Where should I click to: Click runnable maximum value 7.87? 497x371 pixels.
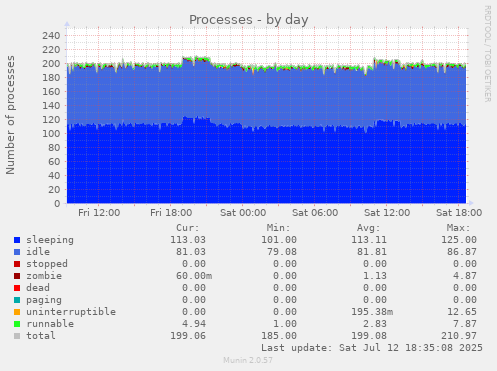[465, 324]
